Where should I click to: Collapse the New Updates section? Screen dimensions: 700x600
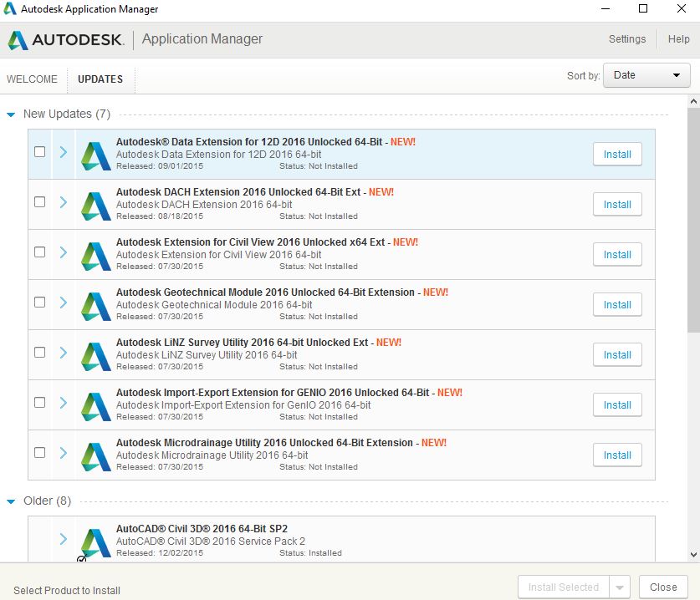click(10, 114)
